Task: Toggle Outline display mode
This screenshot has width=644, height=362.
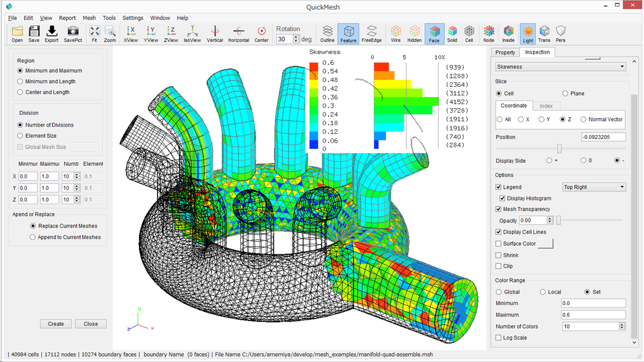Action: (327, 34)
